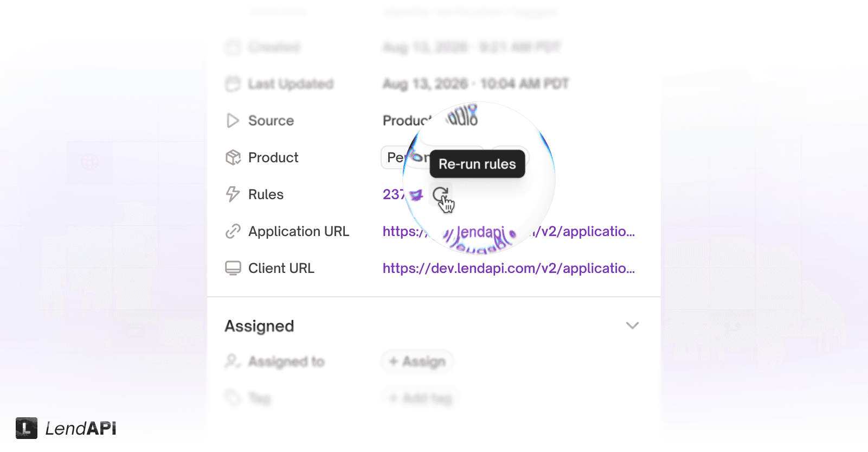Click the Assigned section heading
This screenshot has height=452, width=868.
(259, 326)
